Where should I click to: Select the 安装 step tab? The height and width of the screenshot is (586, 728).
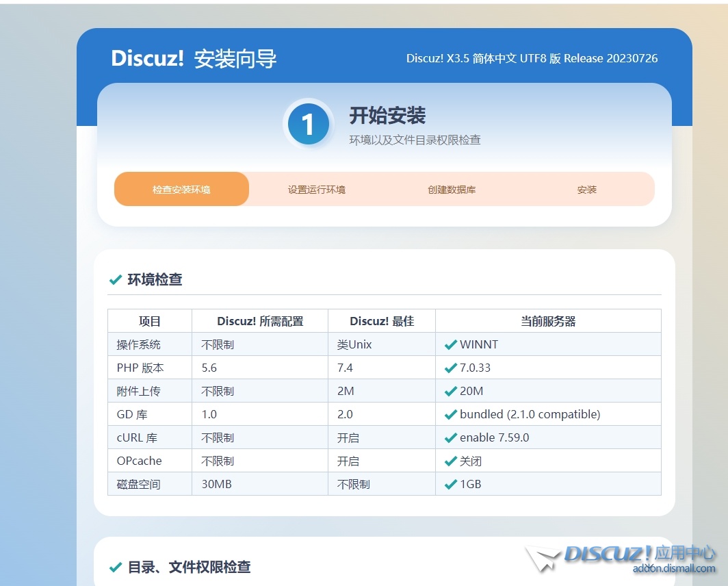[587, 190]
